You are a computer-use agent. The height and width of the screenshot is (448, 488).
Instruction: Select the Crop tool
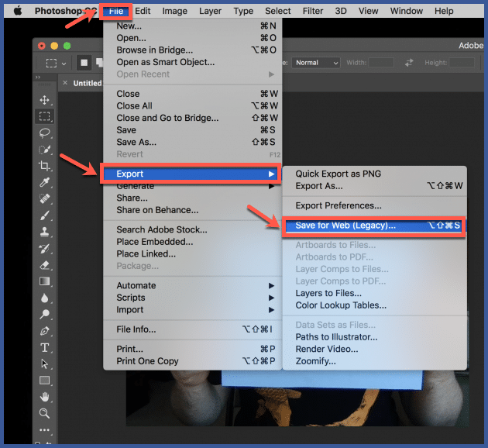(x=44, y=166)
